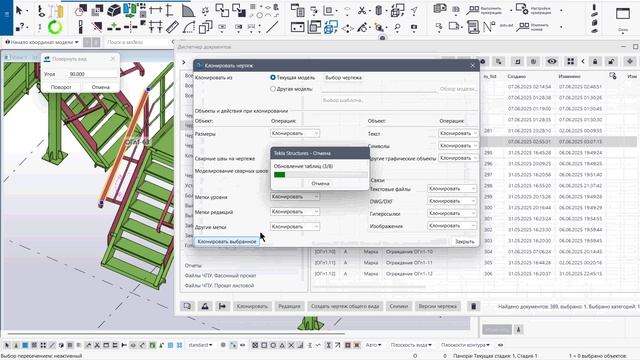Open the 'Текстовые файлы' operation dropdown
The image size is (640, 360).
pyautogui.click(x=452, y=189)
